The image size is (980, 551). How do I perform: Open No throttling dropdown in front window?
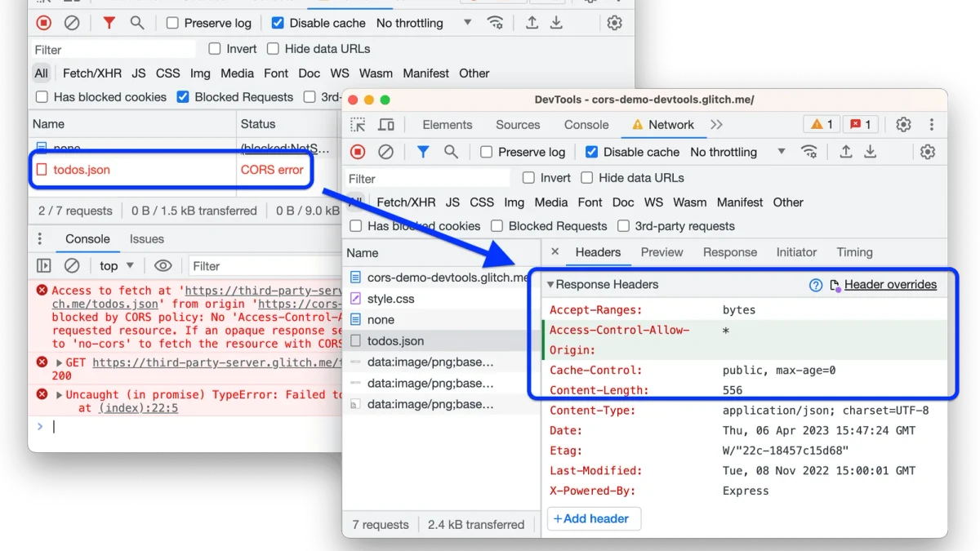tap(737, 152)
